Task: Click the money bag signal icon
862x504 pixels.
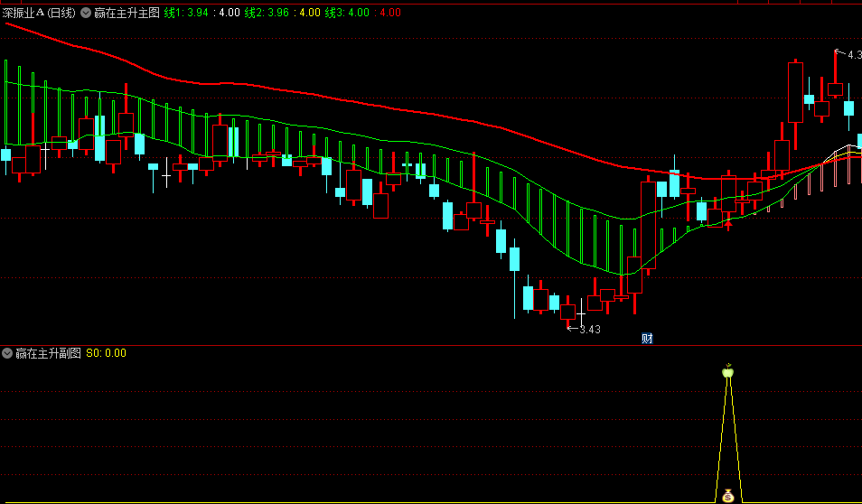Action: [x=728, y=495]
